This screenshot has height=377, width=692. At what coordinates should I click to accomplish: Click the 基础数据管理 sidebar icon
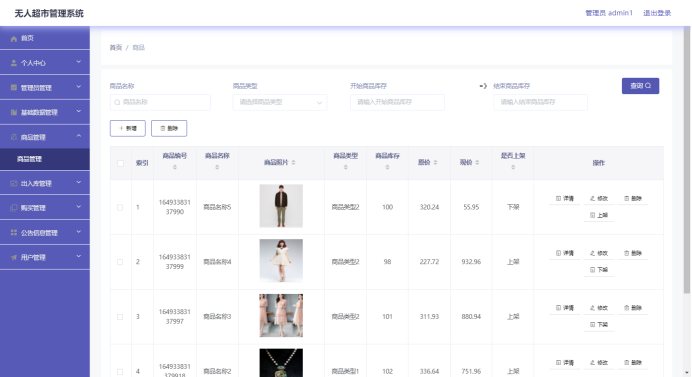(x=14, y=112)
